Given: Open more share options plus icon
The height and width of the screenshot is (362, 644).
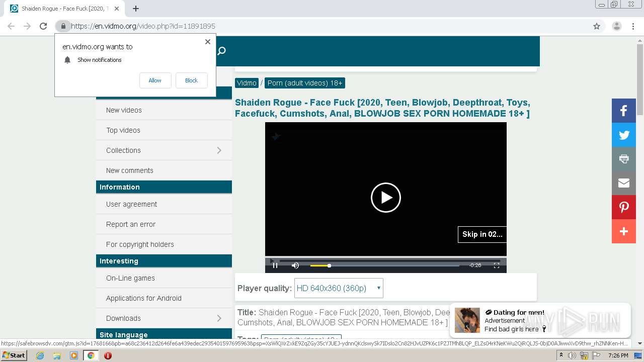Looking at the screenshot, I should [x=624, y=231].
